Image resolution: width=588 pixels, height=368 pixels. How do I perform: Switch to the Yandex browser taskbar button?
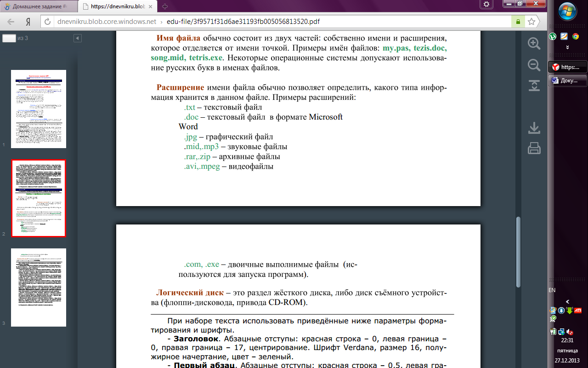568,67
